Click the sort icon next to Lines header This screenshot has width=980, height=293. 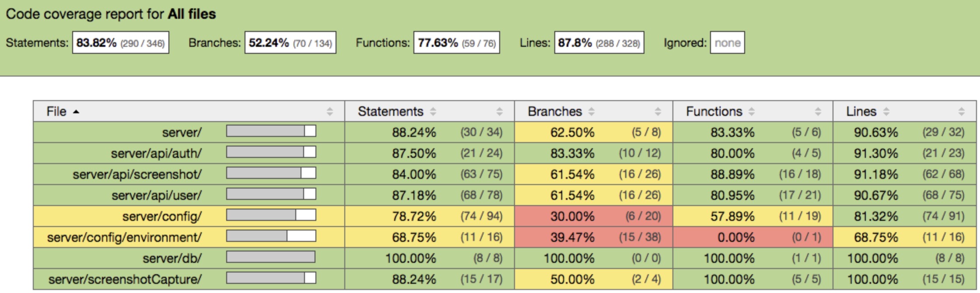pos(886,112)
